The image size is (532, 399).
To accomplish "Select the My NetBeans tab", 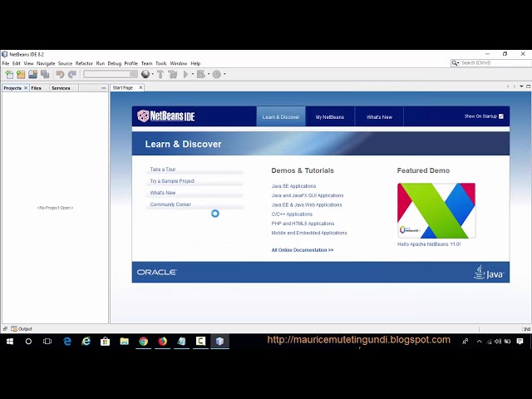I will point(330,116).
